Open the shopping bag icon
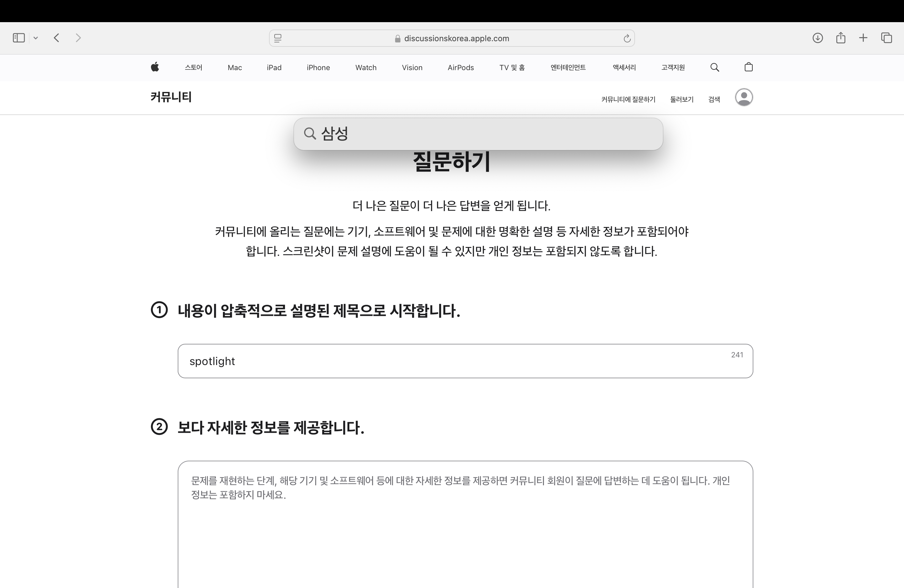The image size is (904, 588). [x=748, y=67]
